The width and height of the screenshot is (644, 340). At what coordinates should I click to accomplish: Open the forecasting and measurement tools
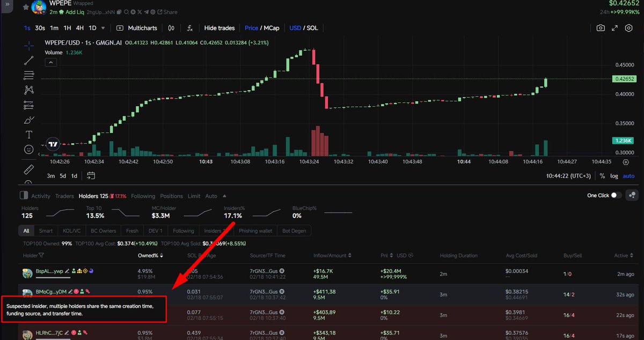click(29, 105)
